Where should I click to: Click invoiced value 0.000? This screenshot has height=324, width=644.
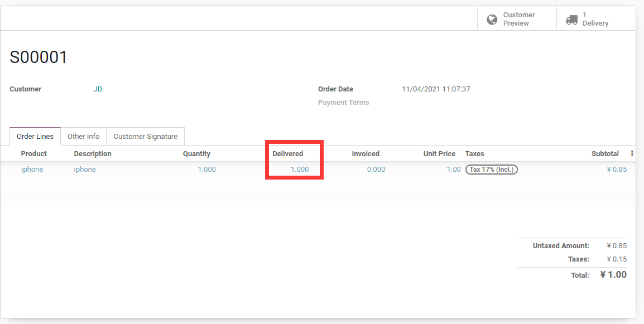click(x=376, y=169)
